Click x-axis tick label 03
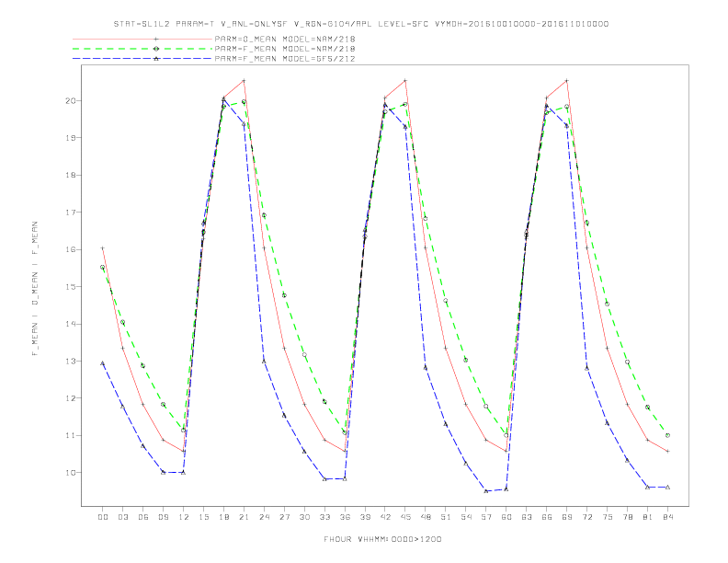728x563 pixels. [122, 517]
